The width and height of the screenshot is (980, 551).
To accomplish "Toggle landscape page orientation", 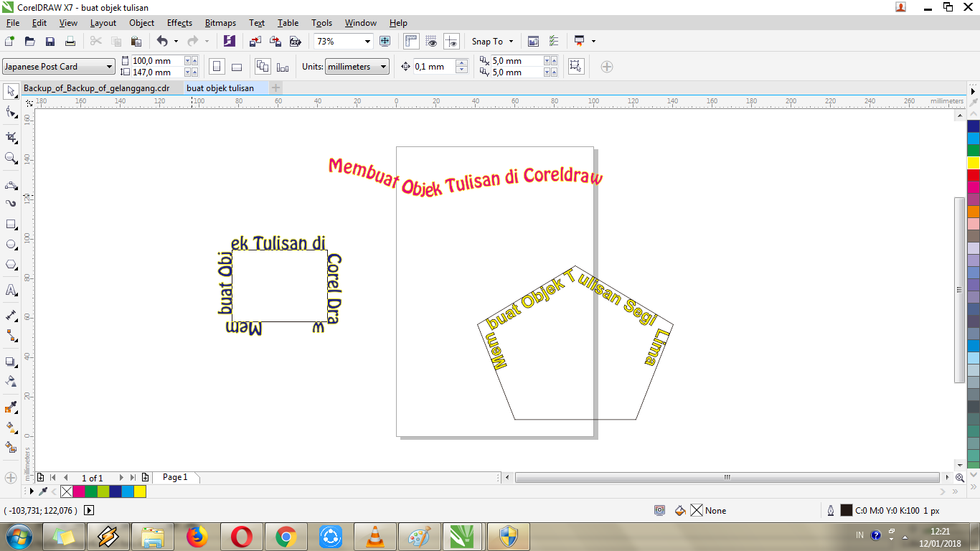I will 237,66.
